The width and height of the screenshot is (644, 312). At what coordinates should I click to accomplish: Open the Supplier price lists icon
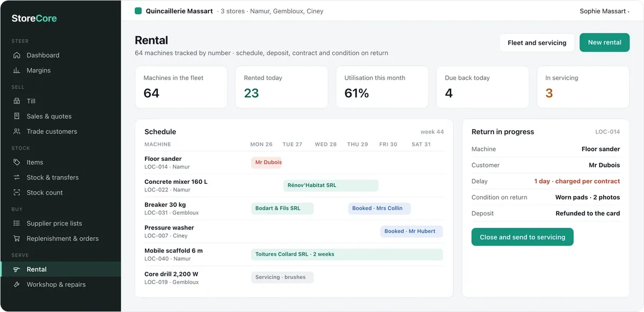coord(17,224)
